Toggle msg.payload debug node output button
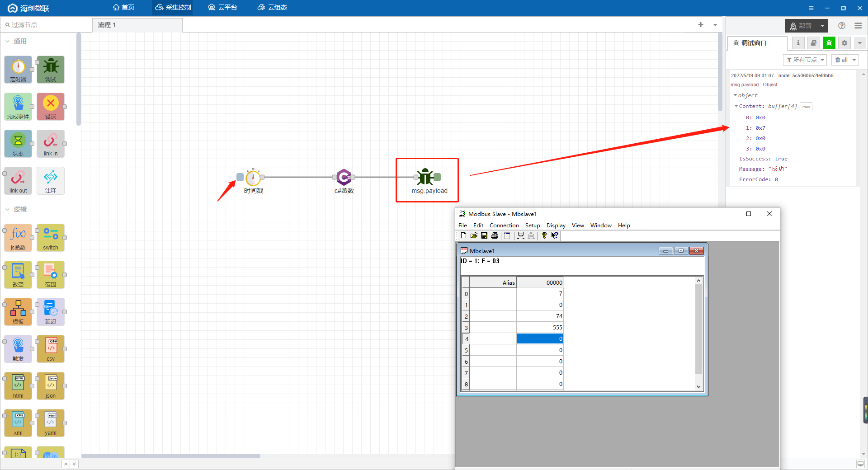The width and height of the screenshot is (868, 470). 437,177
